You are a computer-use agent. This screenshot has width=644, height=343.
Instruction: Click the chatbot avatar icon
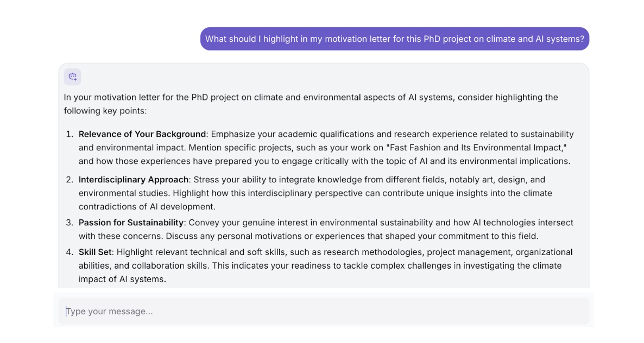coord(72,77)
